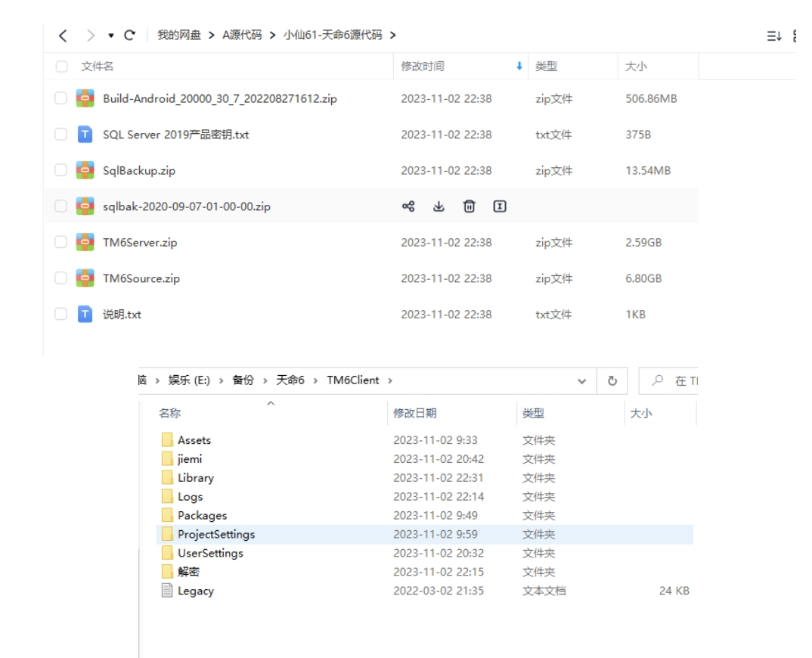Viewport: 812px width, 658px height.
Task: Check the box for SqlBackup.zip
Action: 61,170
